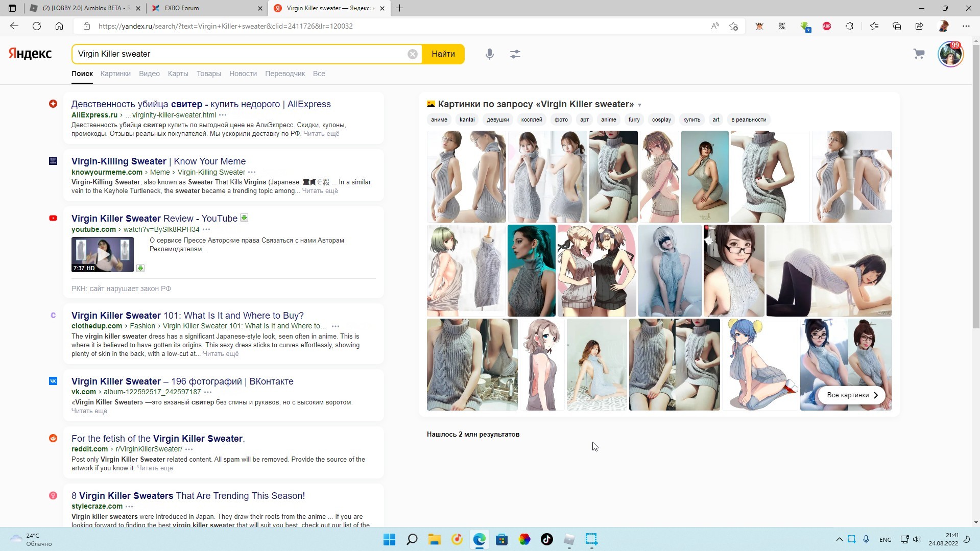Close the EXBO Forum tab
The image size is (980, 551).
pyautogui.click(x=260, y=8)
